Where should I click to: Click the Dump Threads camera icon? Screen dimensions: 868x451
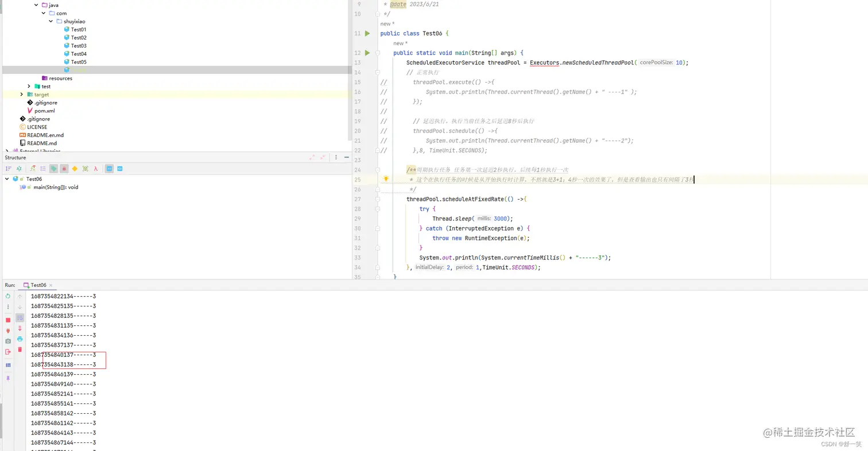click(8, 341)
